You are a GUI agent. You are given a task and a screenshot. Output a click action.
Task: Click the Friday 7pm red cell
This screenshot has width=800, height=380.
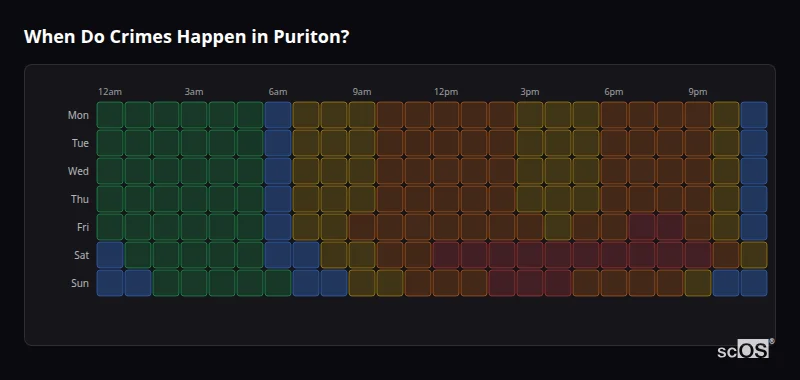point(641,227)
